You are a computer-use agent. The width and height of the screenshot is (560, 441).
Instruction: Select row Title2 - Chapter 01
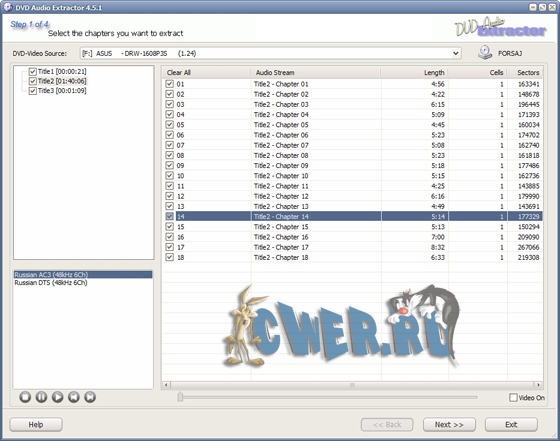point(353,84)
